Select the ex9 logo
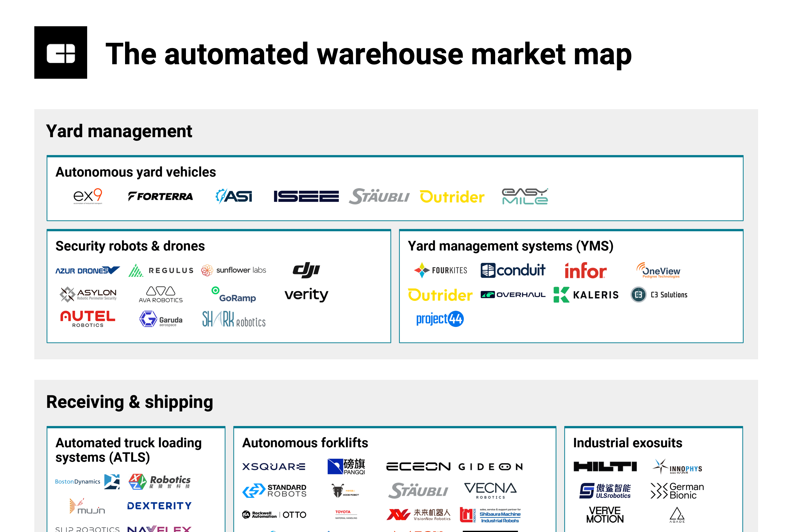The image size is (789, 532). tap(88, 196)
